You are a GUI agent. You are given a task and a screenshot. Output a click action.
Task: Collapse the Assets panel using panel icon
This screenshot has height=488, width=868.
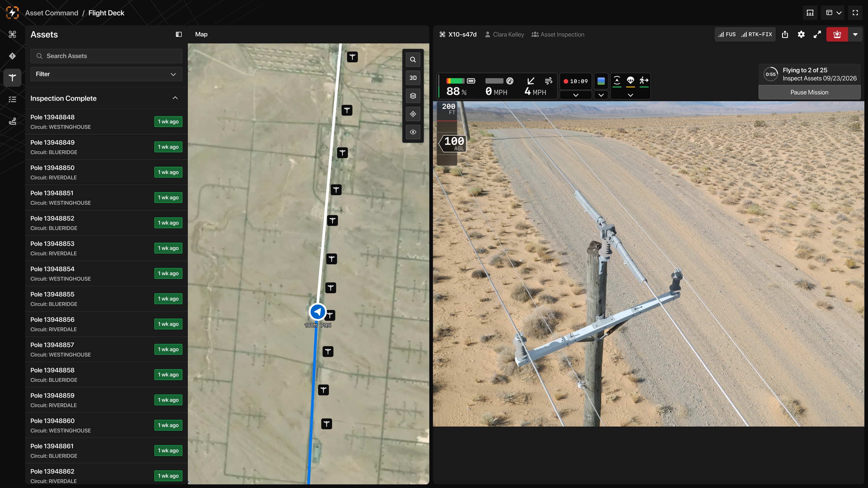179,34
